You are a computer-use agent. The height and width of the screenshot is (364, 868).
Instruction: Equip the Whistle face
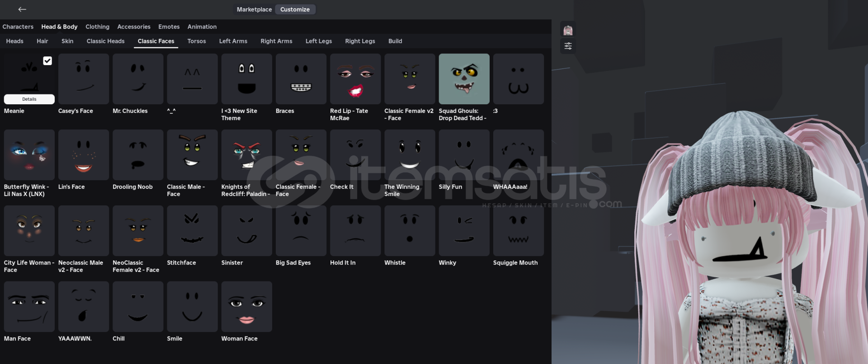click(x=410, y=231)
